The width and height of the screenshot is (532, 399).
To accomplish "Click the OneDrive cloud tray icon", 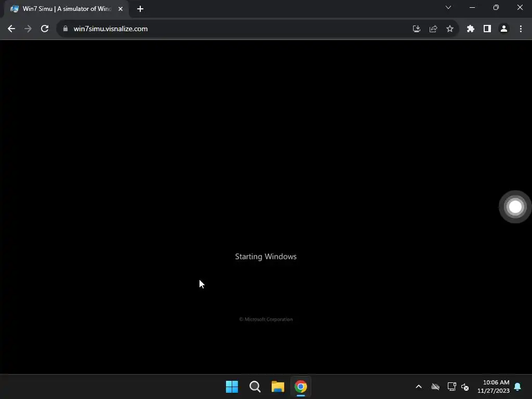I will tap(435, 387).
